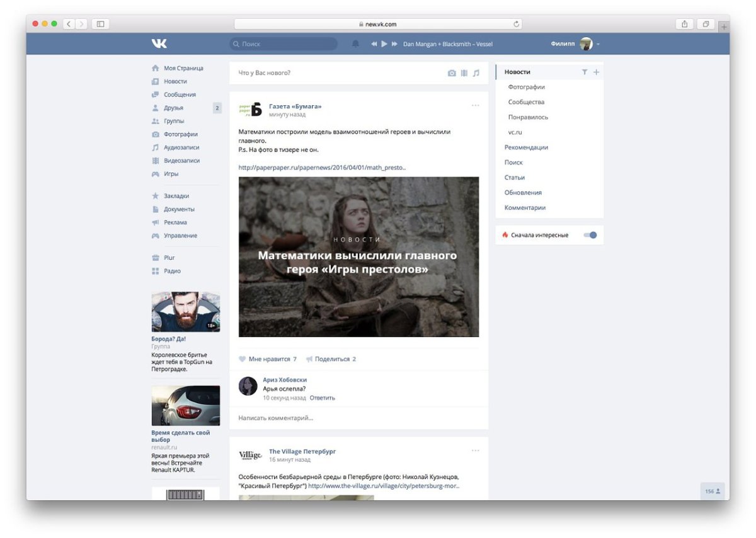Attach audio with the music note icon
Image resolution: width=756 pixels, height=538 pixels.
click(x=476, y=73)
